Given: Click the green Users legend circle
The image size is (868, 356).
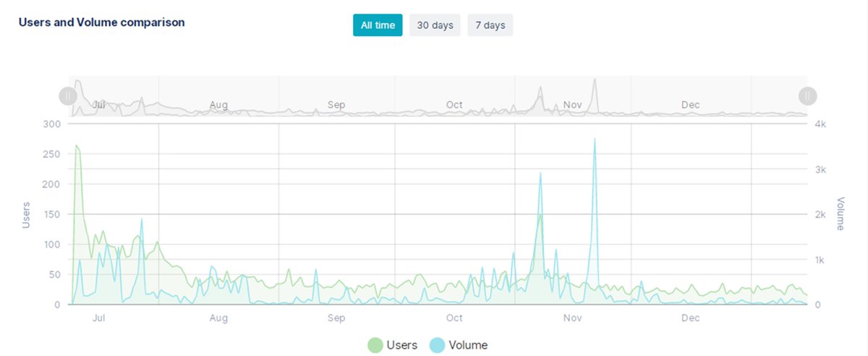Looking at the screenshot, I should [375, 345].
